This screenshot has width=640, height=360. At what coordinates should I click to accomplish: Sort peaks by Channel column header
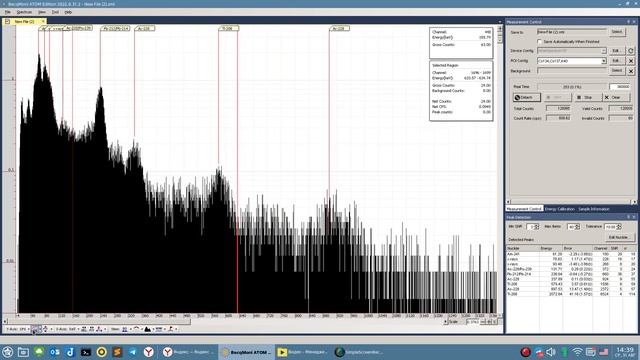601,249
